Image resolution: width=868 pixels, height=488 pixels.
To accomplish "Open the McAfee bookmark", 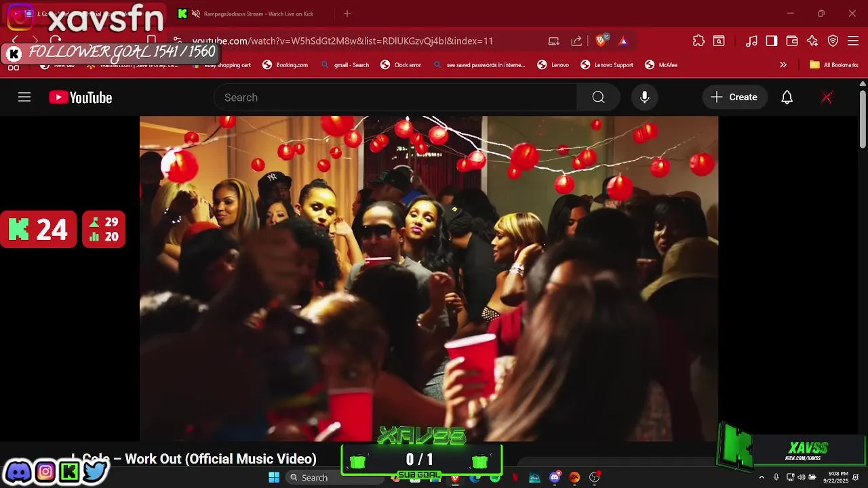I will point(661,65).
